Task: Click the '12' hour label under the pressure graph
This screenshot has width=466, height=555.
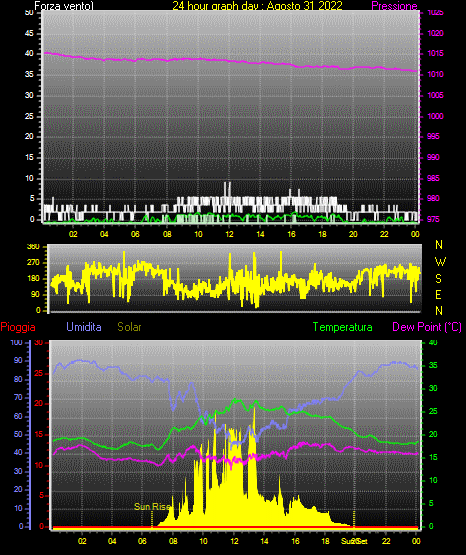Action: click(229, 234)
